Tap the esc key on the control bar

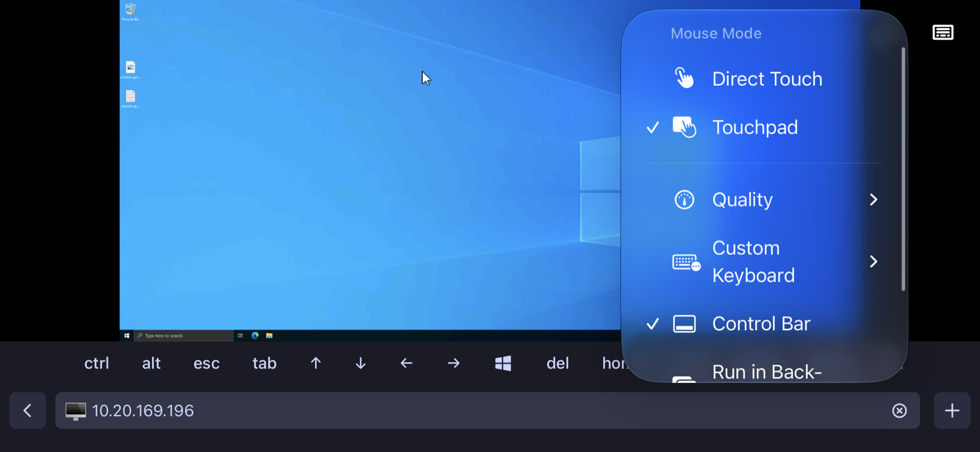tap(206, 363)
